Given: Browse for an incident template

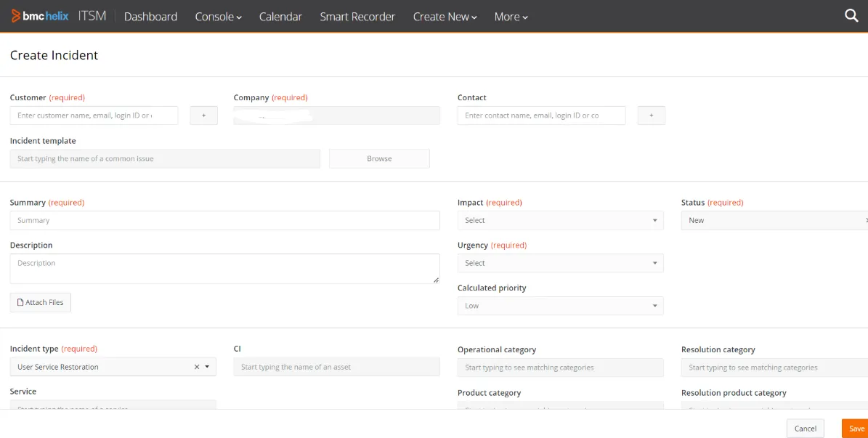Looking at the screenshot, I should pyautogui.click(x=378, y=158).
